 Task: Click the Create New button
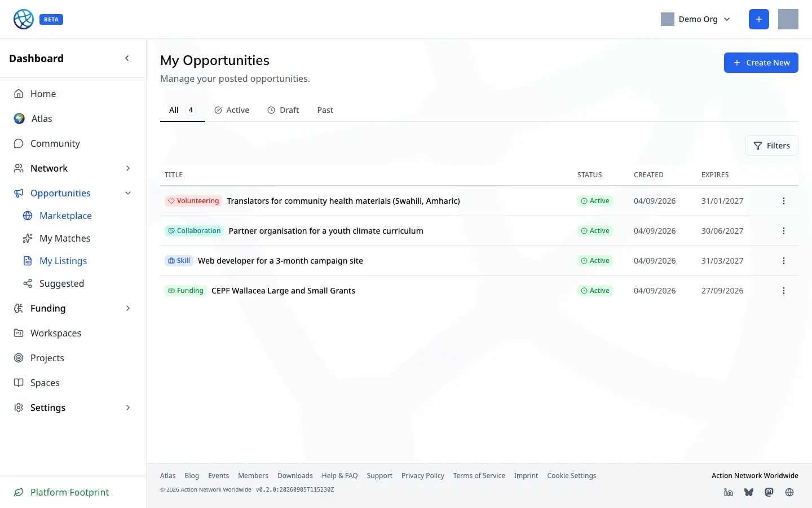click(x=761, y=63)
